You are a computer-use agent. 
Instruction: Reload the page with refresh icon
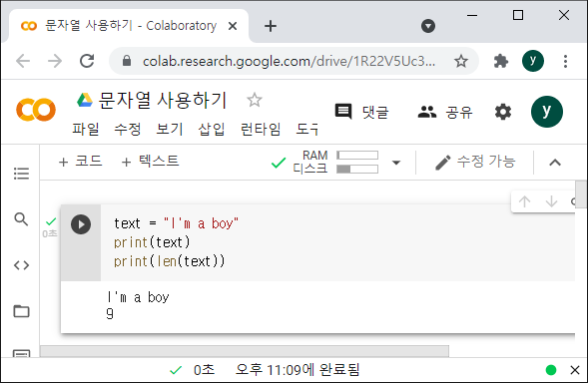click(87, 61)
